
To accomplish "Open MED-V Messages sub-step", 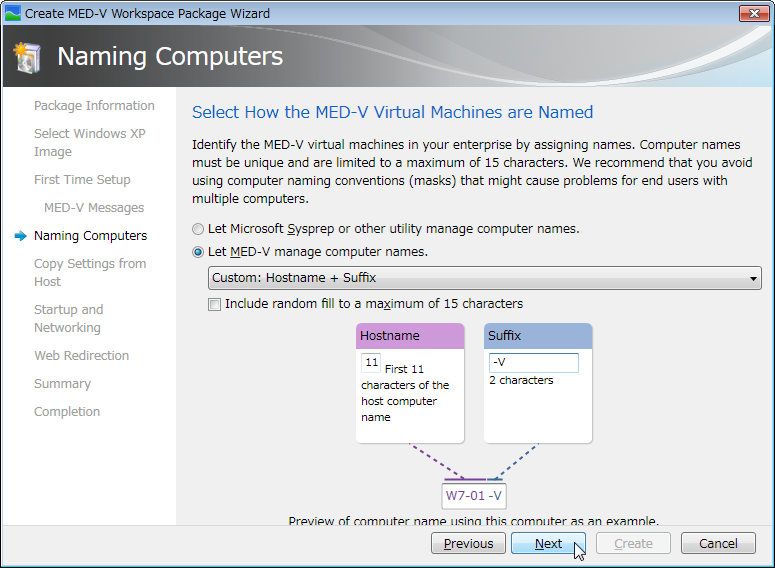I will pyautogui.click(x=94, y=208).
